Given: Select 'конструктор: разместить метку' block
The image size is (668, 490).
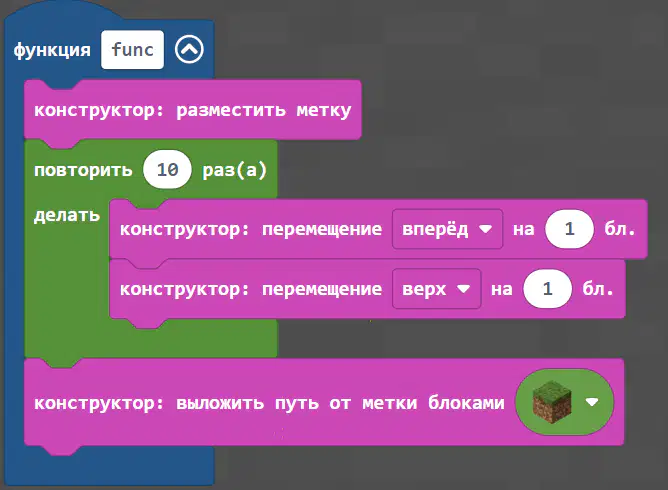Looking at the screenshot, I should 193,110.
